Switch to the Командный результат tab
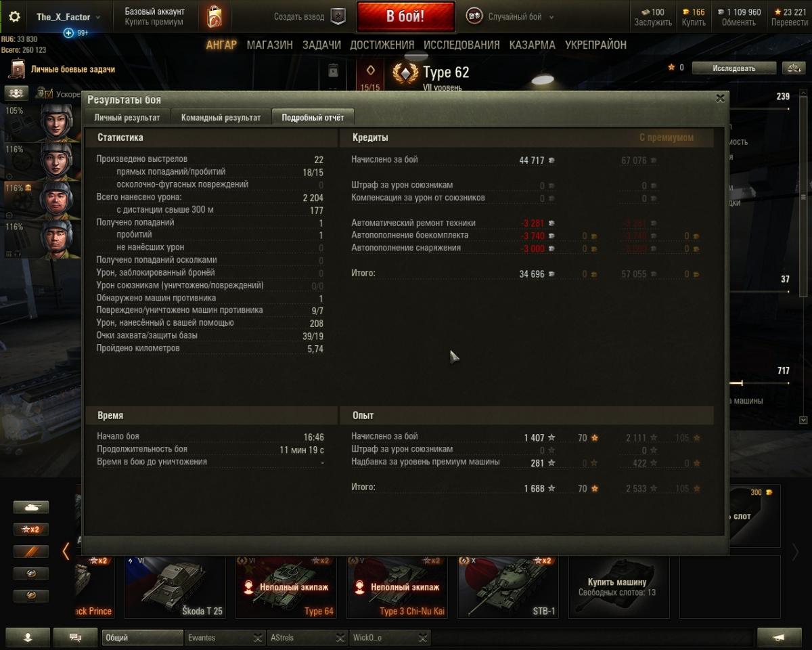The width and height of the screenshot is (812, 650). (x=221, y=117)
